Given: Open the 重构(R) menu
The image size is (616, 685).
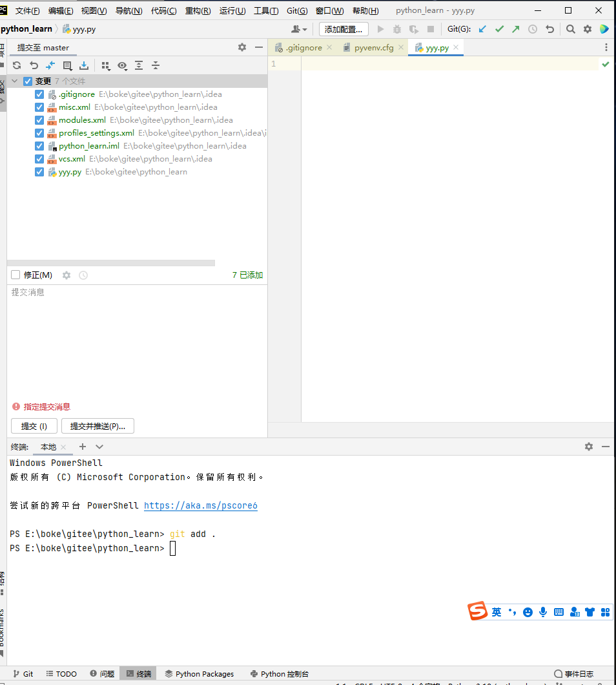Looking at the screenshot, I should pyautogui.click(x=198, y=11).
